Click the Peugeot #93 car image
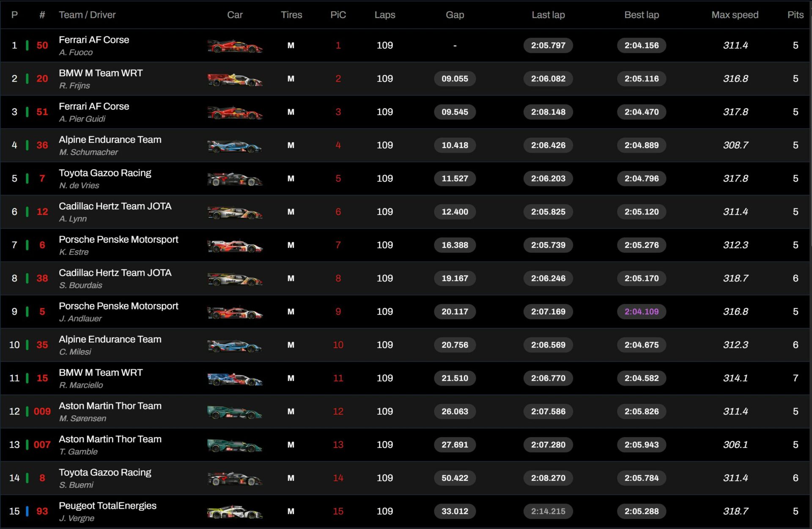 tap(235, 512)
